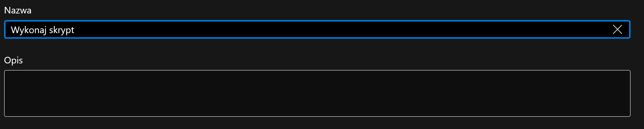Clear the Nazwa field with the X icon
This screenshot has width=644, height=129.
click(x=617, y=30)
